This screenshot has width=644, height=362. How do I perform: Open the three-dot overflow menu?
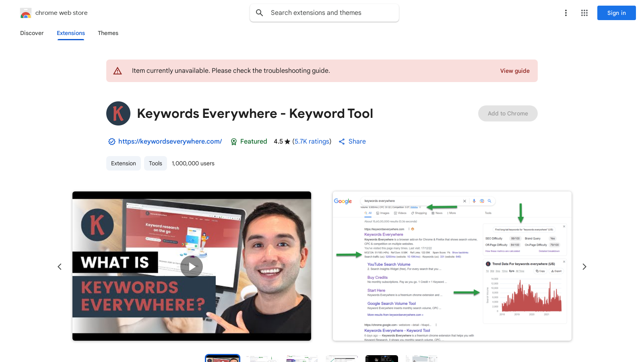(566, 13)
